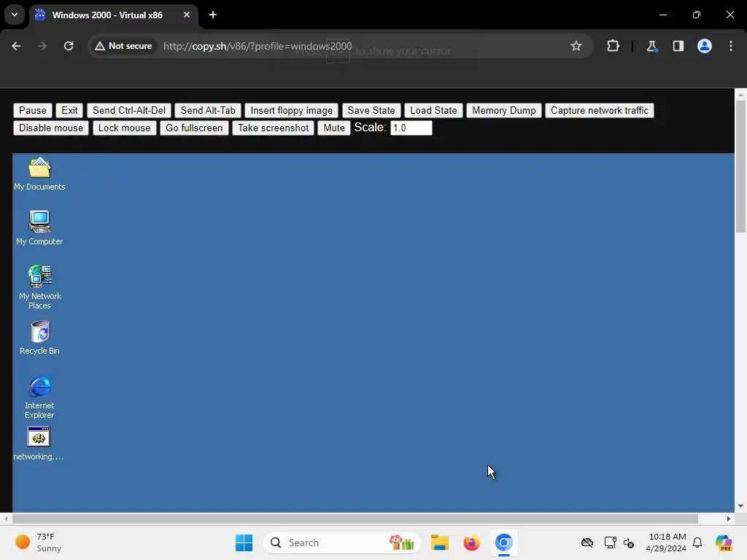The height and width of the screenshot is (560, 747).
Task: Launch Firefox from the taskbar
Action: (x=472, y=542)
